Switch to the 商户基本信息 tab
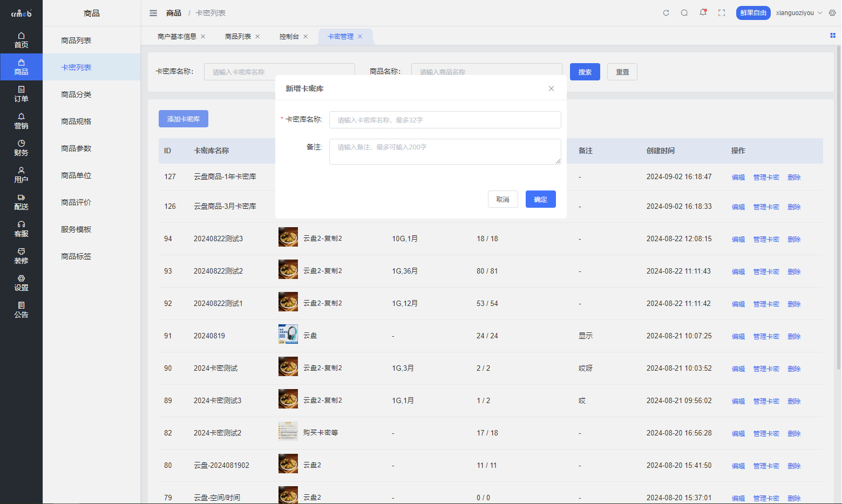The image size is (842, 504). point(177,36)
